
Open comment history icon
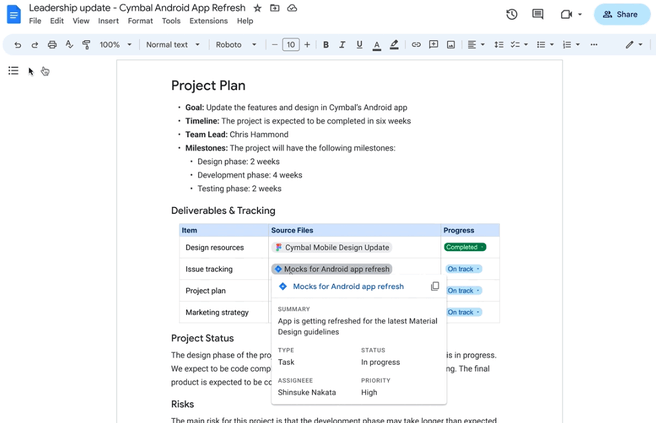coord(538,14)
